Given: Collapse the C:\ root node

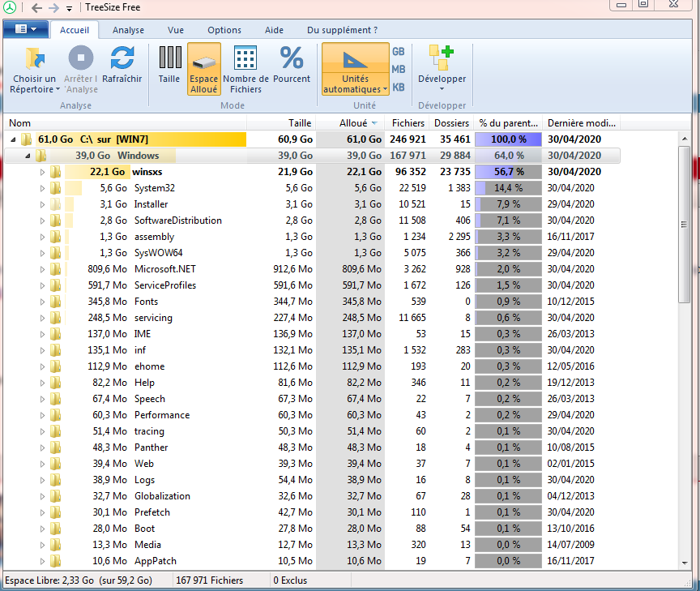Looking at the screenshot, I should [14, 139].
